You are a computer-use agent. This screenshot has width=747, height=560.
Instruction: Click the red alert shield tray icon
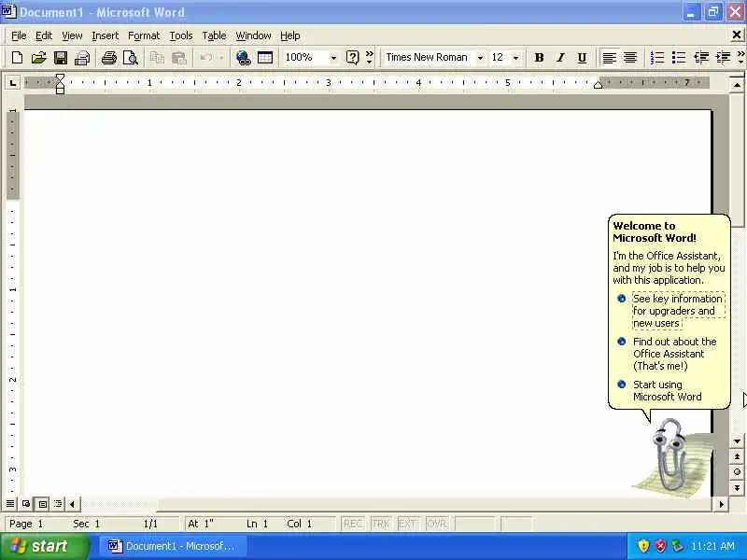(x=660, y=546)
